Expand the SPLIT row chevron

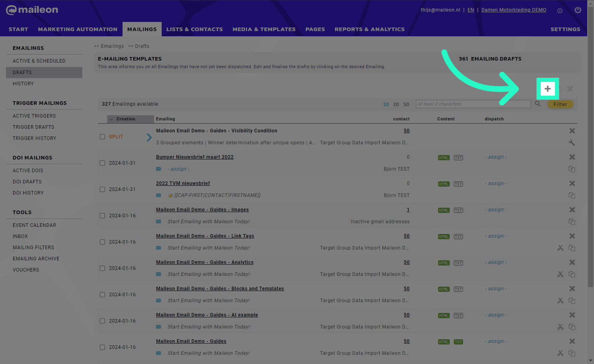pos(149,137)
